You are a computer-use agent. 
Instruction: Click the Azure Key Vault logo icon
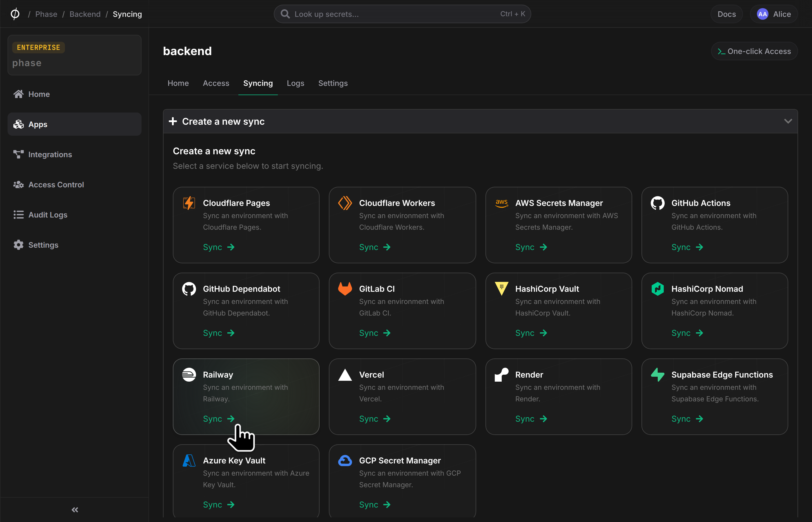189,460
